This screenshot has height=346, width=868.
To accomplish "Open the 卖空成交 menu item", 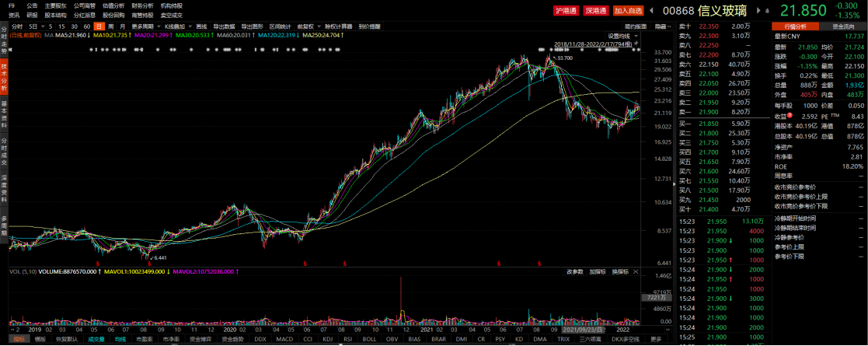I will coord(172,15).
